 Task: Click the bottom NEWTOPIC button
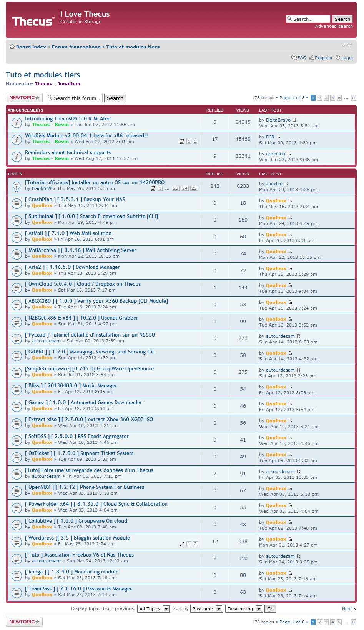(24, 622)
